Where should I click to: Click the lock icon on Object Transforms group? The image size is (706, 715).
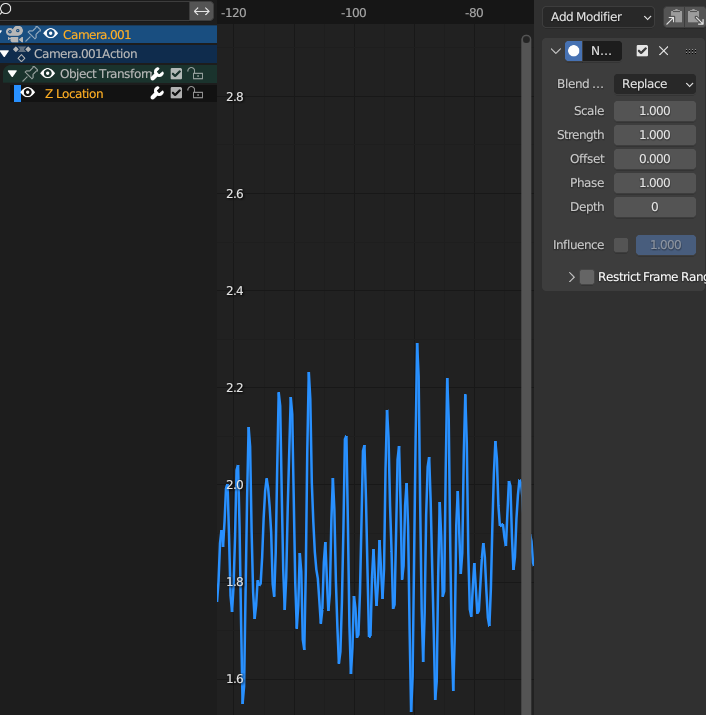196,74
